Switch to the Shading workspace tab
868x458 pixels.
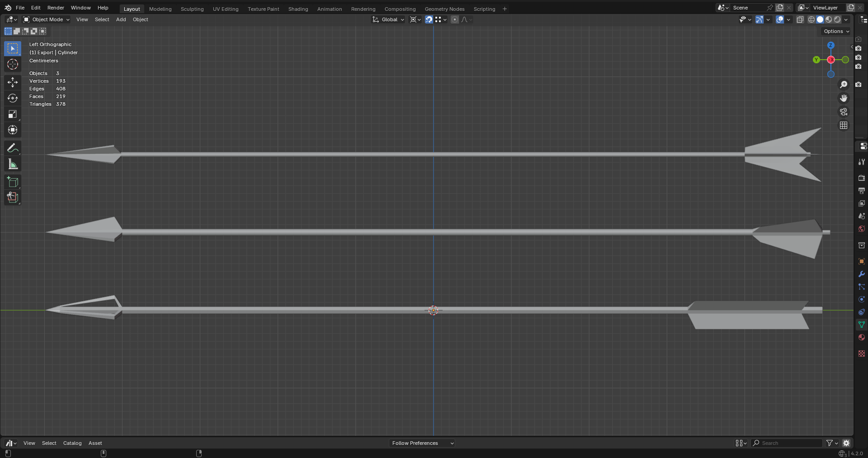point(297,9)
